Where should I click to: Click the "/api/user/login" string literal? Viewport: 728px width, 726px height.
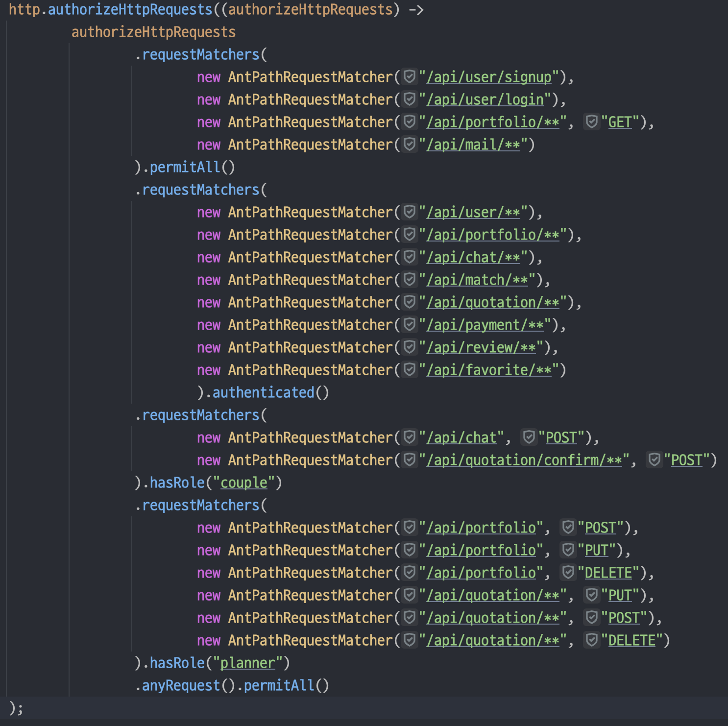485,99
